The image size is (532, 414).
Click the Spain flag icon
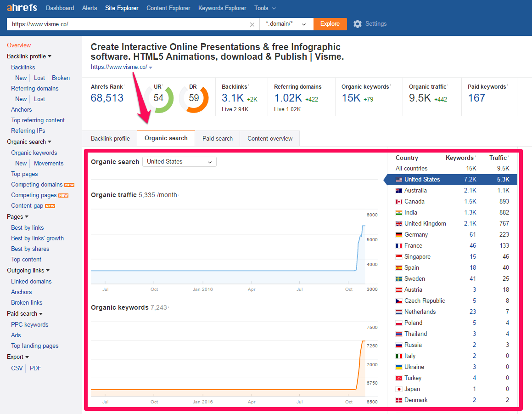399,268
